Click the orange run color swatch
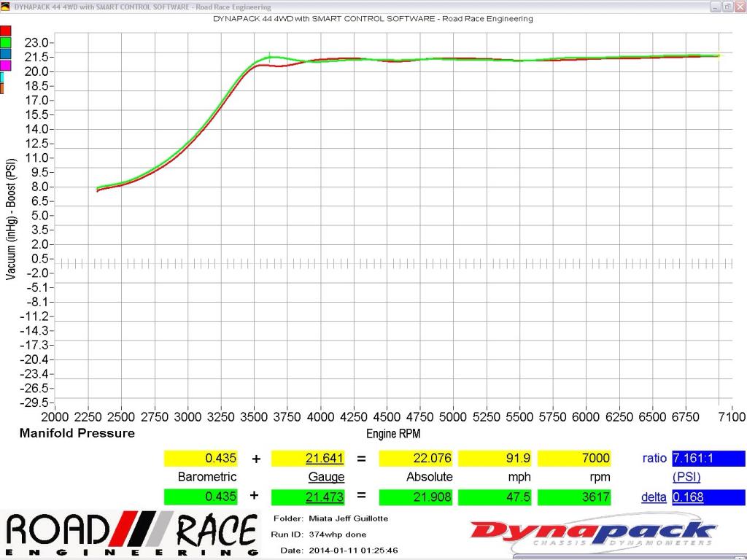Viewport: 747px width, 560px height. 2,88
